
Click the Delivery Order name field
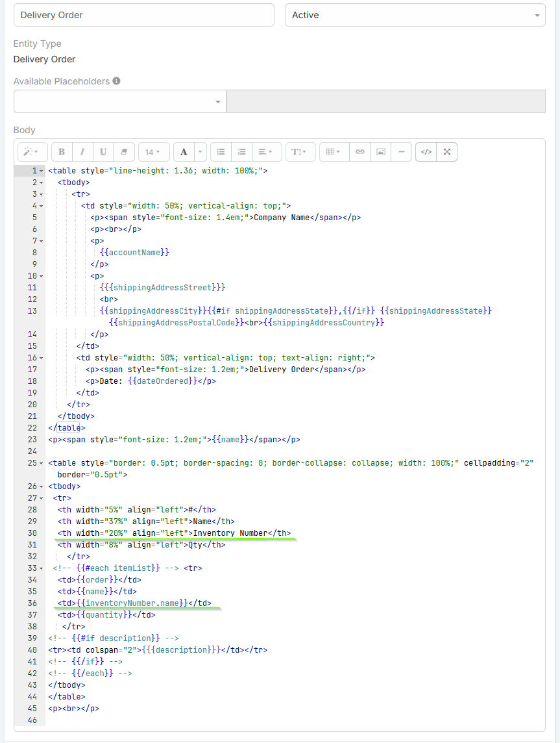tap(143, 15)
